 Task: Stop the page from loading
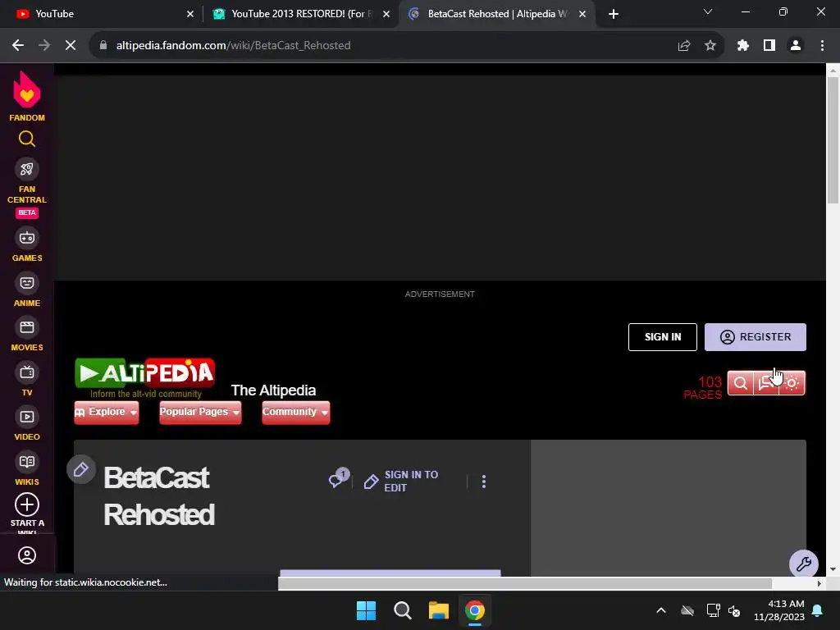71,46
